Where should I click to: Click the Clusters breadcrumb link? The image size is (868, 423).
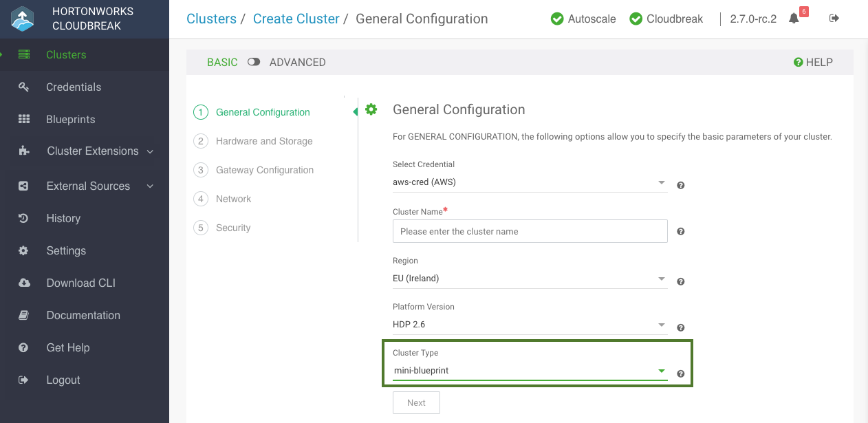(211, 19)
